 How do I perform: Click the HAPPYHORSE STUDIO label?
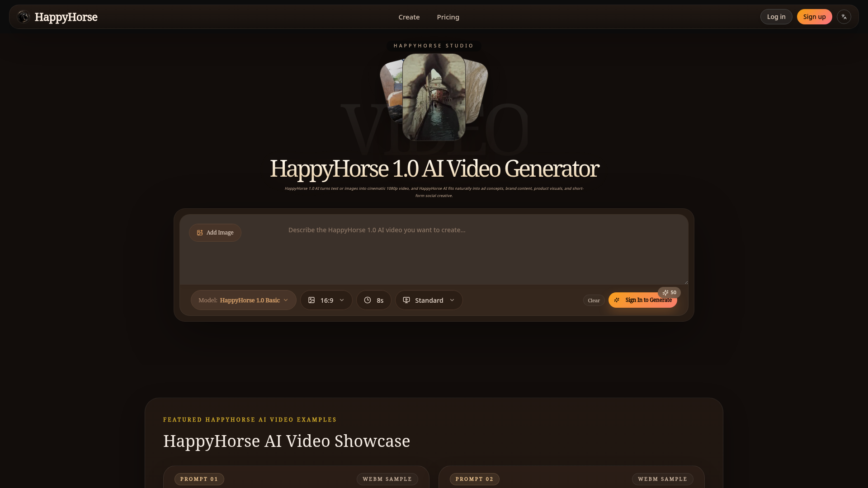click(x=434, y=46)
